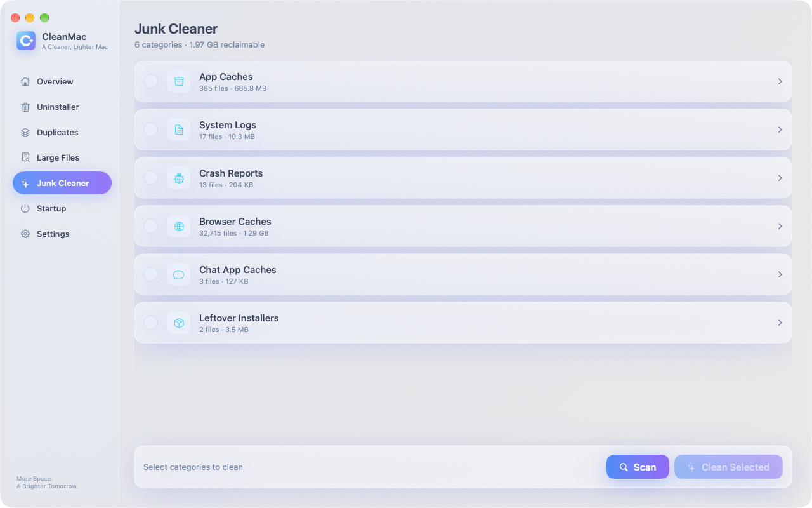Image resolution: width=812 pixels, height=508 pixels.
Task: Click the App Caches archive box icon
Action: pyautogui.click(x=179, y=81)
